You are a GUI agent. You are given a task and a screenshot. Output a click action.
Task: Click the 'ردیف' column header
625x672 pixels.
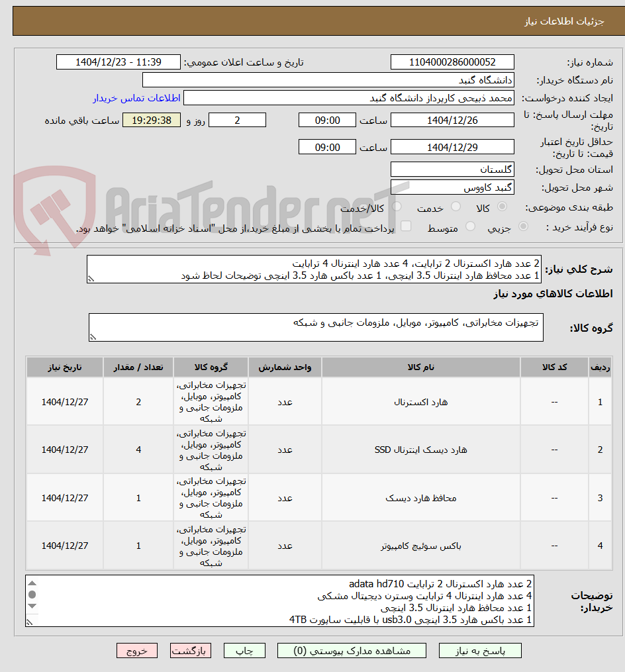pyautogui.click(x=600, y=367)
